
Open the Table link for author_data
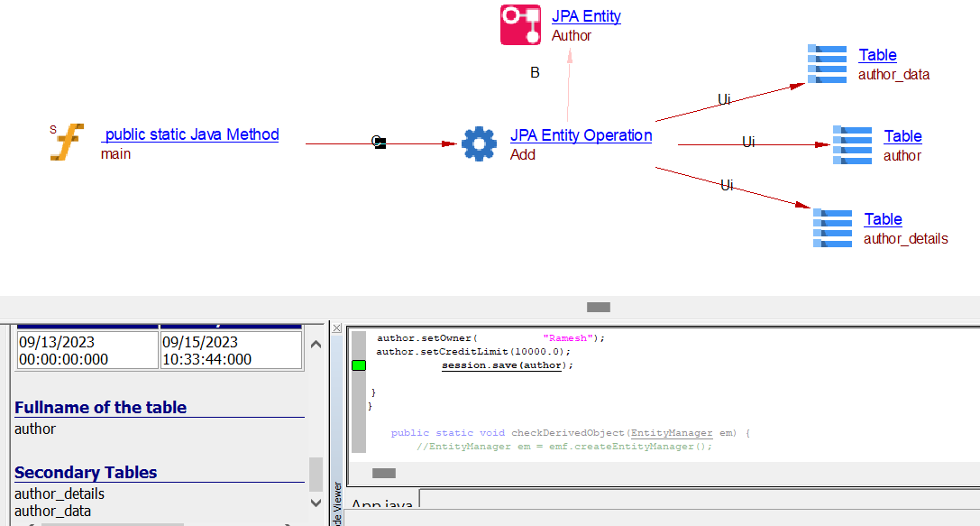877,55
